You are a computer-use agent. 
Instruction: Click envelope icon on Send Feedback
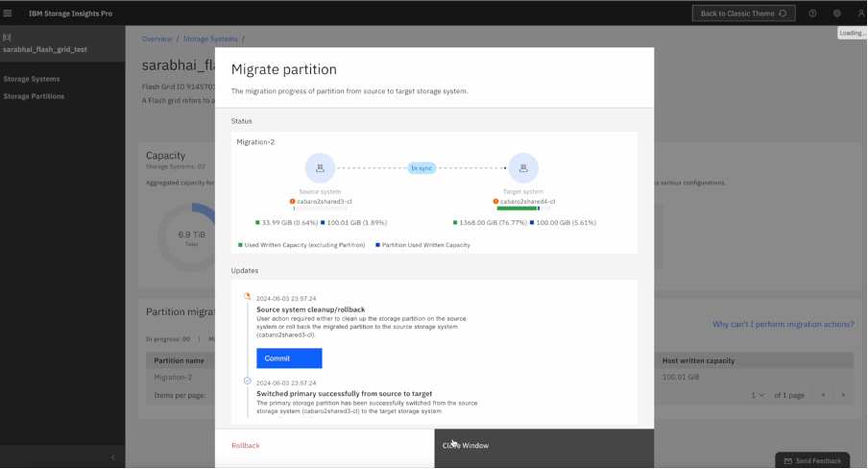(788, 461)
